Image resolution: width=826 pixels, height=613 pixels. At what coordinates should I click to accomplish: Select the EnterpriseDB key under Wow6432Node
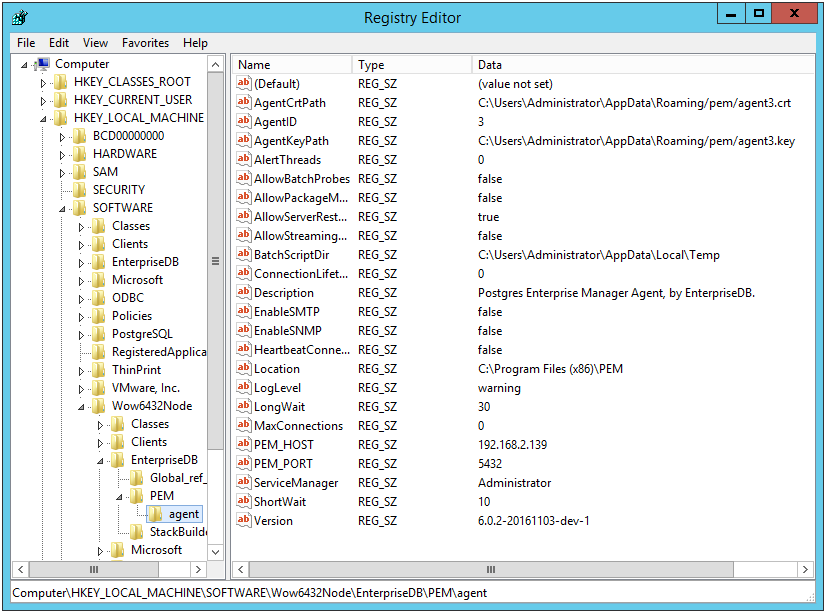(164, 460)
